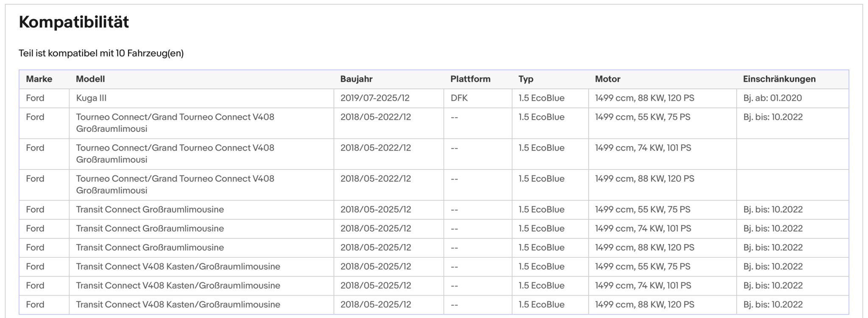Click "Transit Connect Großraumlimousine" in the 120 PS row
Viewport: 868px width, 318px height.
tap(150, 248)
